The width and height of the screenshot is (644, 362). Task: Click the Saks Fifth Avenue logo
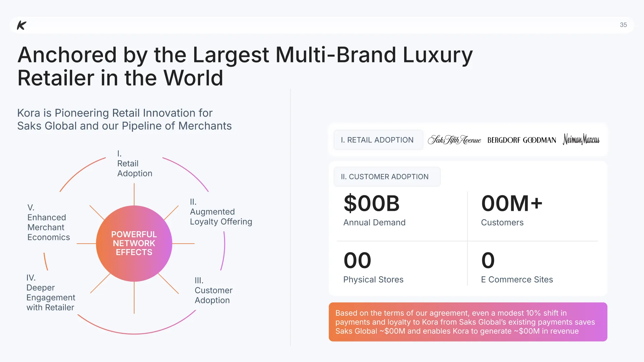(x=454, y=140)
